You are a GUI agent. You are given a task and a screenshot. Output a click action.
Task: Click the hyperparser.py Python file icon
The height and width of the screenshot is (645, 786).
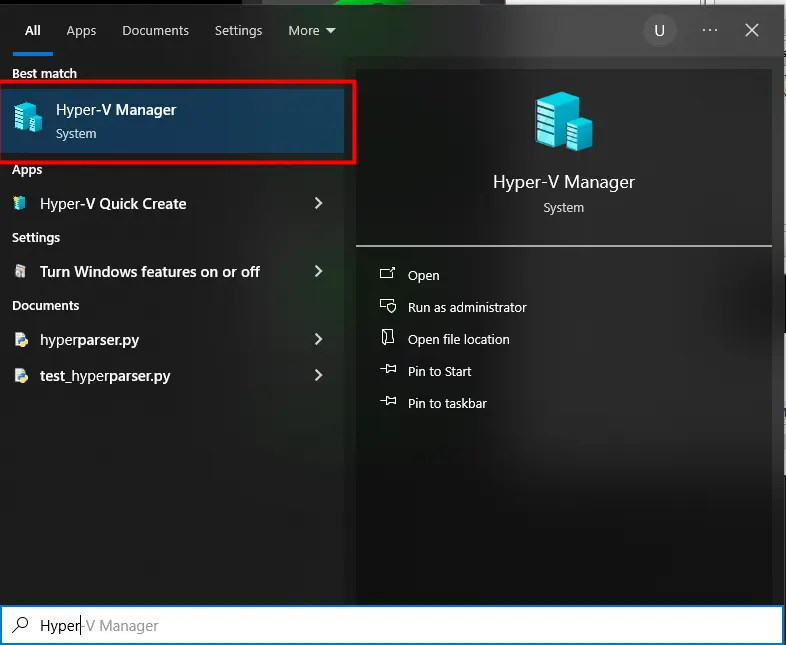pyautogui.click(x=21, y=339)
